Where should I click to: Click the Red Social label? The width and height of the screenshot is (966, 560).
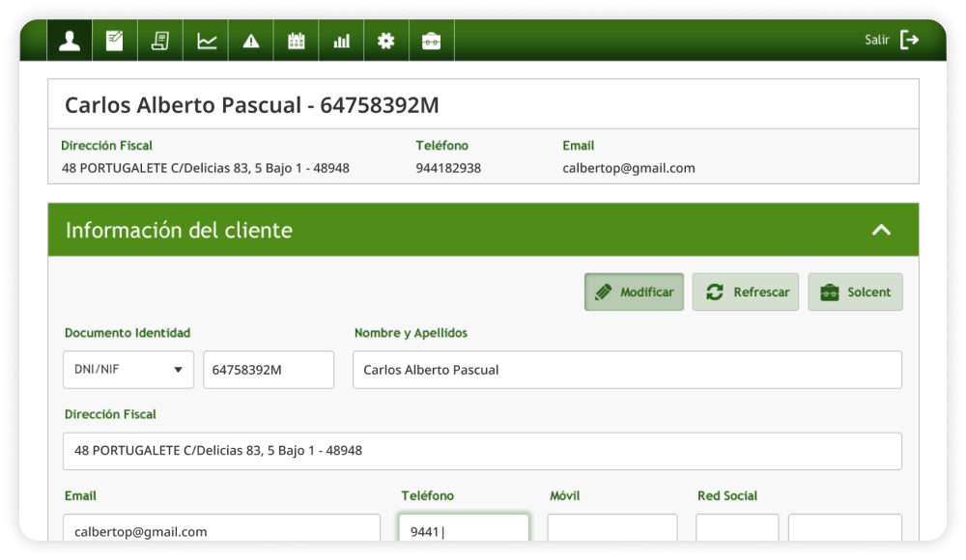click(x=727, y=496)
